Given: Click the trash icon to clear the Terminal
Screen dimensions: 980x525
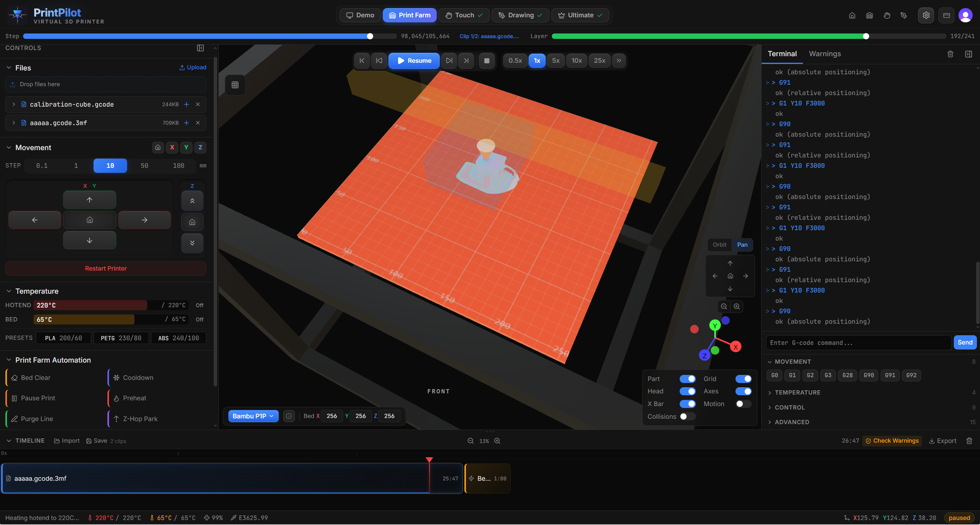Looking at the screenshot, I should point(950,54).
